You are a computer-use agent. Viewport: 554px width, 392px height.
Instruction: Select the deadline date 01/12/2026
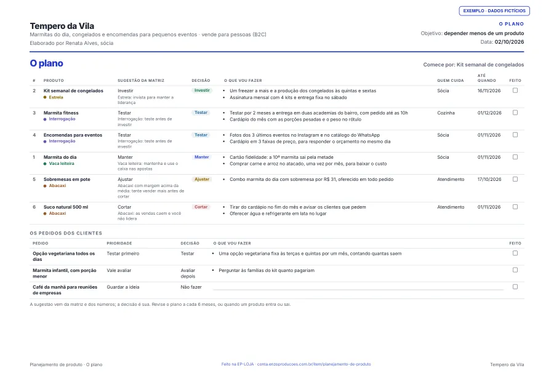tap(489, 113)
